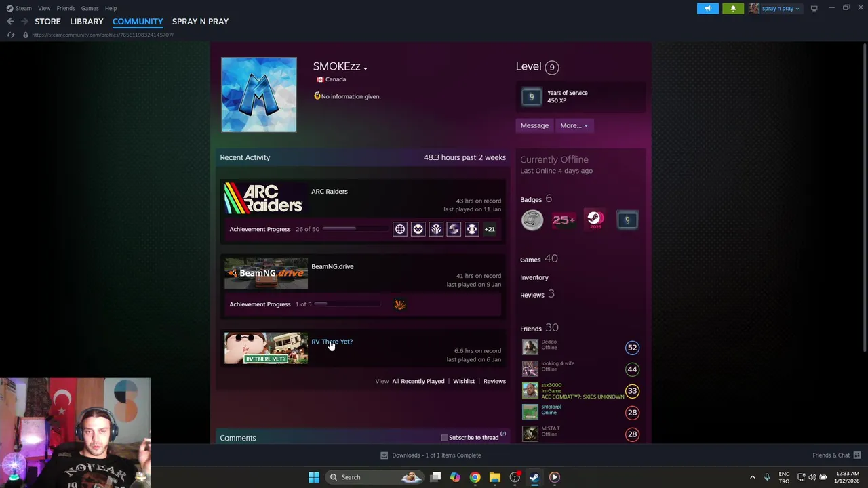The width and height of the screenshot is (868, 488).
Task: Open the SPRAY N PRAY profile tab
Action: click(200, 22)
